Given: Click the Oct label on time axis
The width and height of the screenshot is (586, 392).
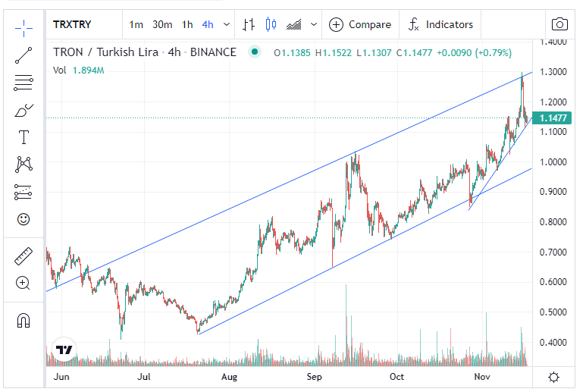Looking at the screenshot, I should point(397,377).
